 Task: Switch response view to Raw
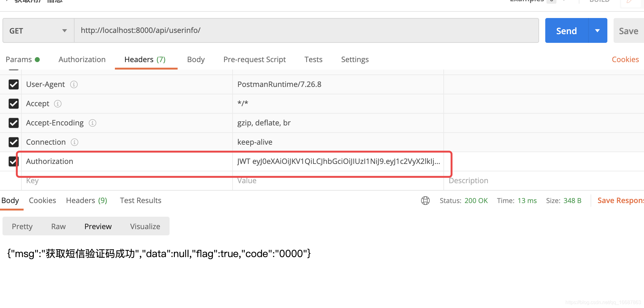tap(58, 226)
